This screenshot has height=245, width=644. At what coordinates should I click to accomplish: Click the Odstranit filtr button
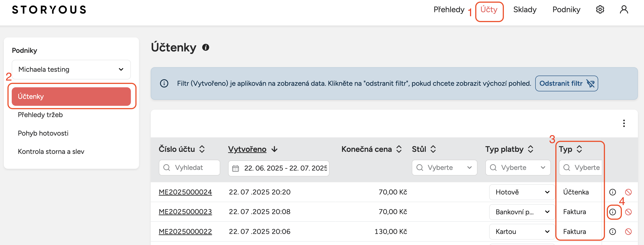(567, 83)
